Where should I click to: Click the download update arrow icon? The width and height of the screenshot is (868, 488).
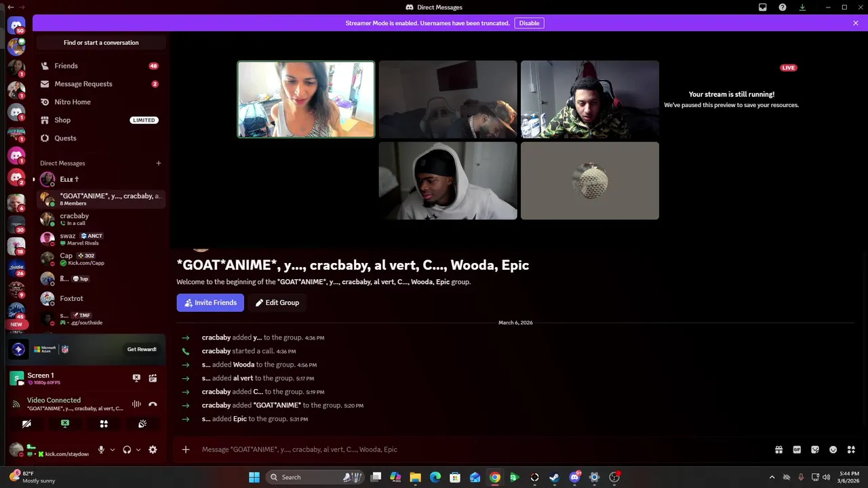pyautogui.click(x=802, y=7)
